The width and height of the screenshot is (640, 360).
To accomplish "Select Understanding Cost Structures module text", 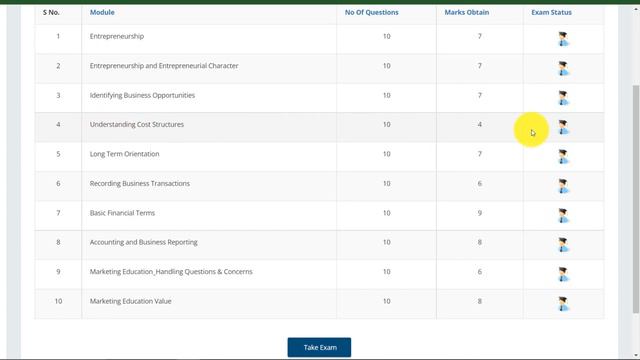I will (x=137, y=124).
